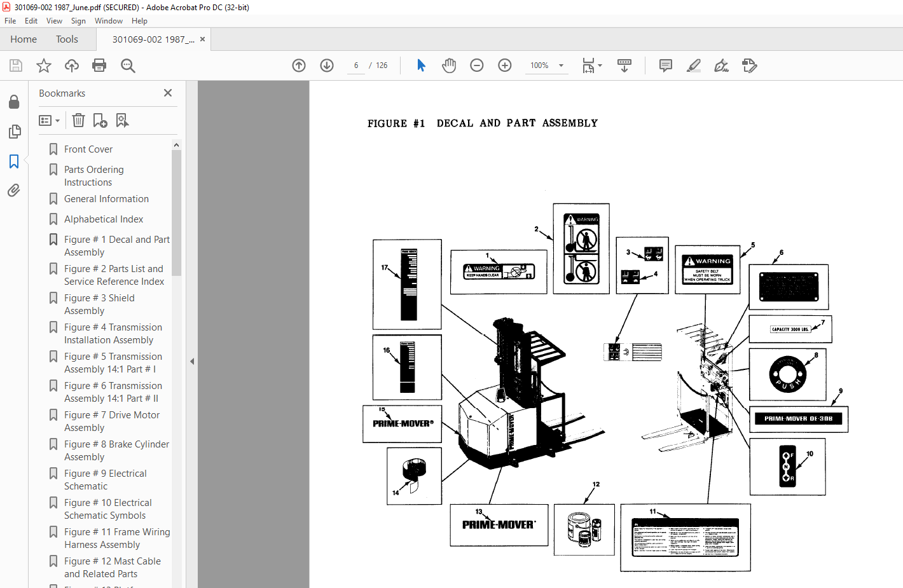Add a comment with note icon

click(x=666, y=65)
